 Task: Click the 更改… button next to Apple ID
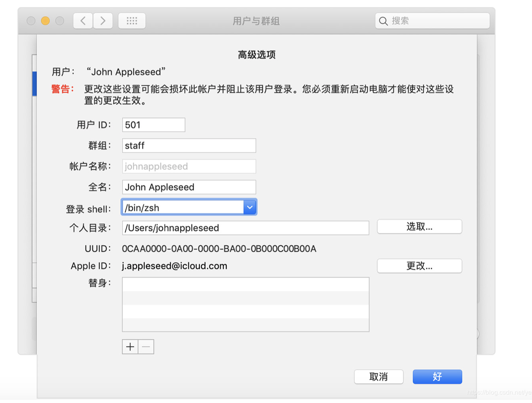(x=419, y=266)
